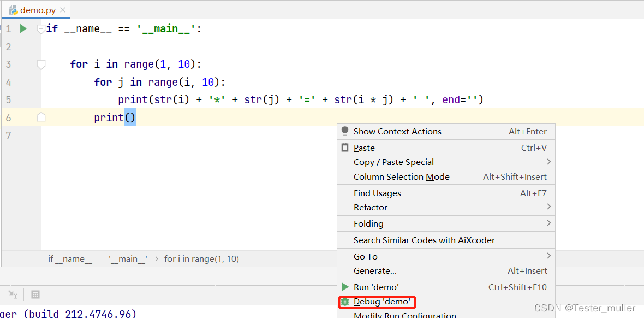Click the print() statement on line 6
644x318 pixels.
click(115, 118)
